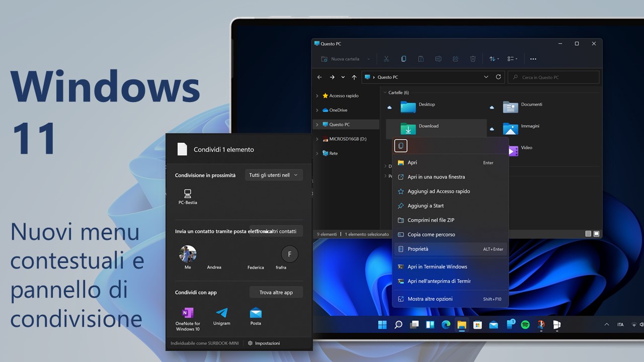This screenshot has height=362, width=644.
Task: Share with the Unigram app
Action: tap(221, 316)
